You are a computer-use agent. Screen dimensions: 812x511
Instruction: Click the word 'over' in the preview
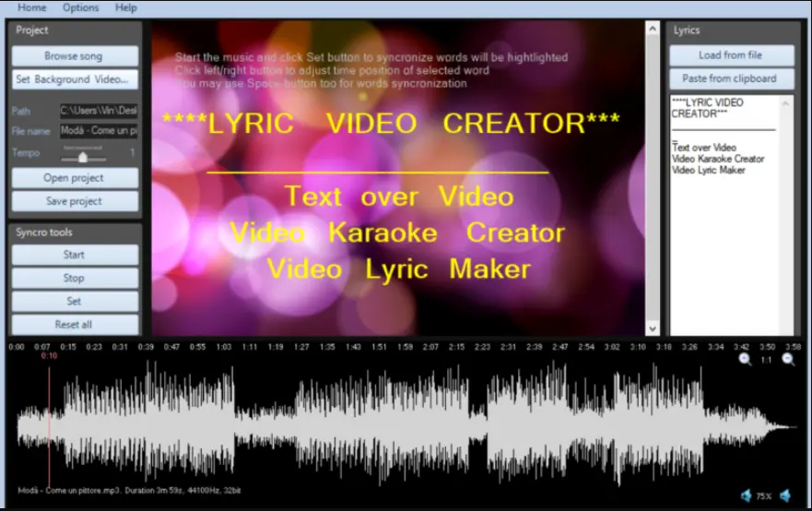tap(390, 197)
